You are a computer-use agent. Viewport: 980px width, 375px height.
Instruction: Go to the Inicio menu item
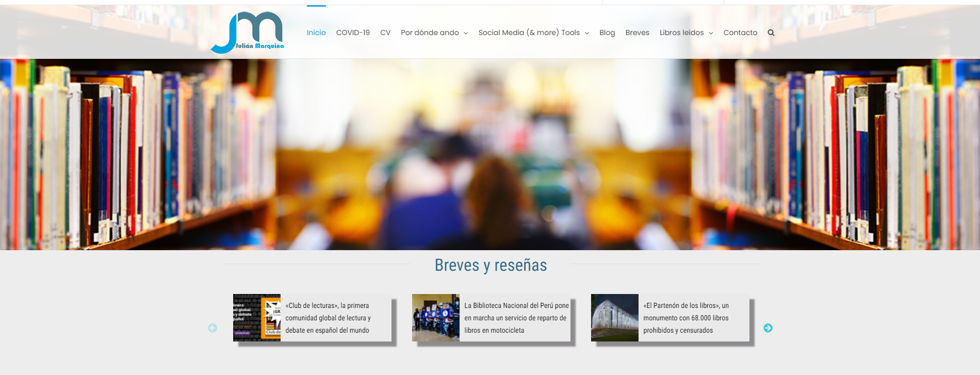pos(316,33)
